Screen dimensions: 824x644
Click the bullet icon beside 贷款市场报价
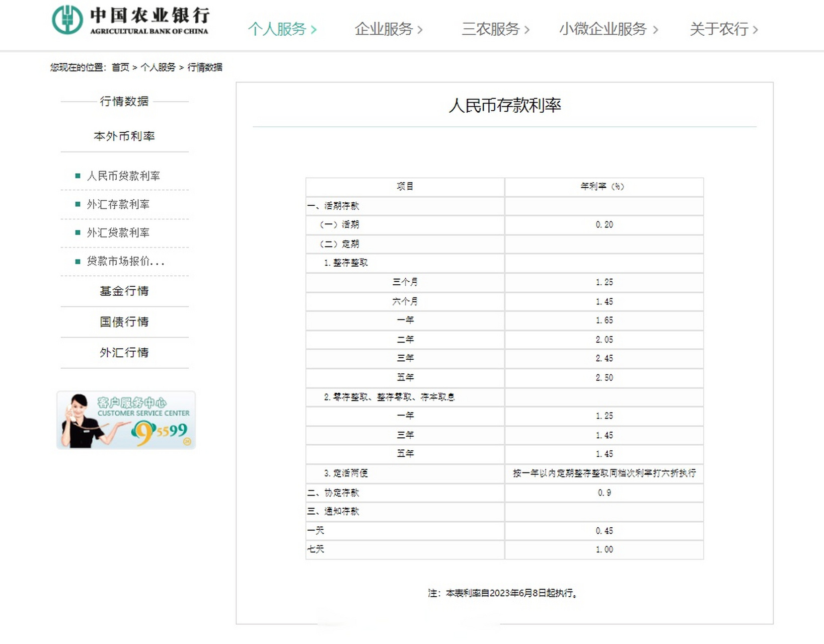[77, 261]
